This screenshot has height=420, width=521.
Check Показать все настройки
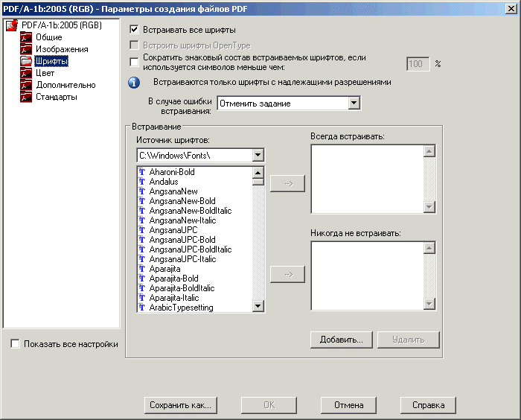click(x=15, y=344)
